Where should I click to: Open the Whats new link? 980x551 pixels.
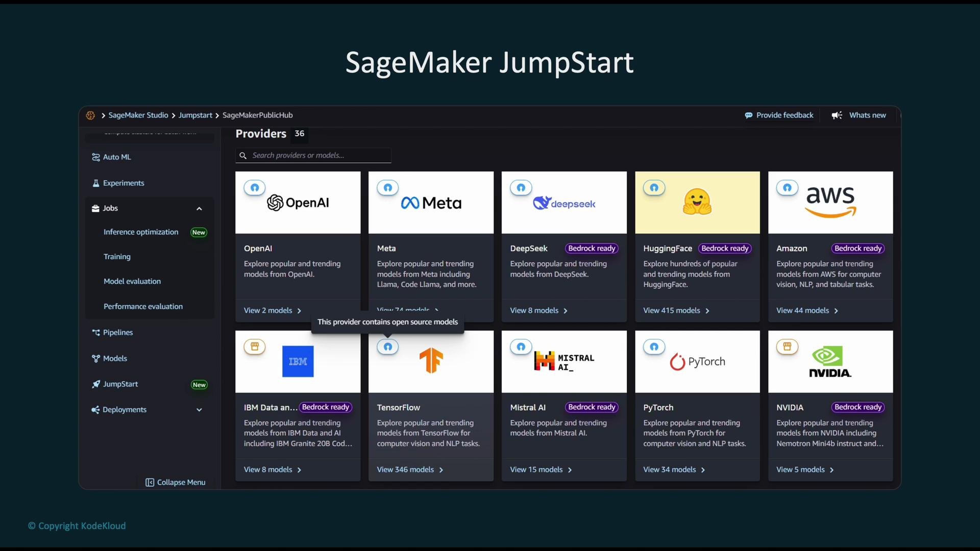pyautogui.click(x=867, y=115)
